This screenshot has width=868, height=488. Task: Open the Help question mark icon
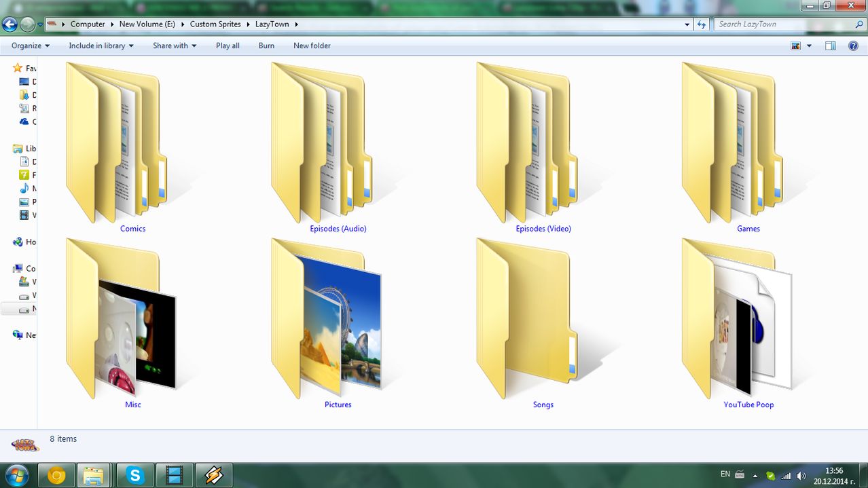click(x=853, y=45)
